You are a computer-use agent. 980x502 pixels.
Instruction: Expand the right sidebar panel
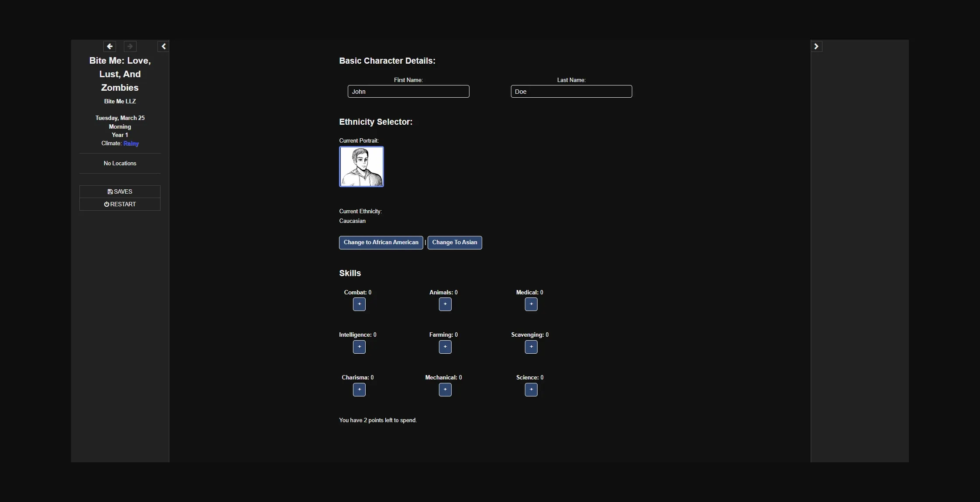click(x=816, y=46)
